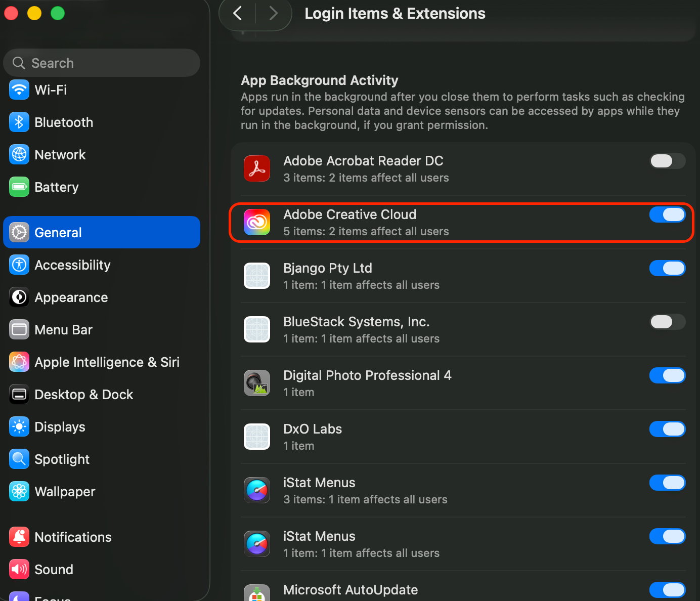Click the forward navigation arrow
Screen dimensions: 700x601
[273, 13]
